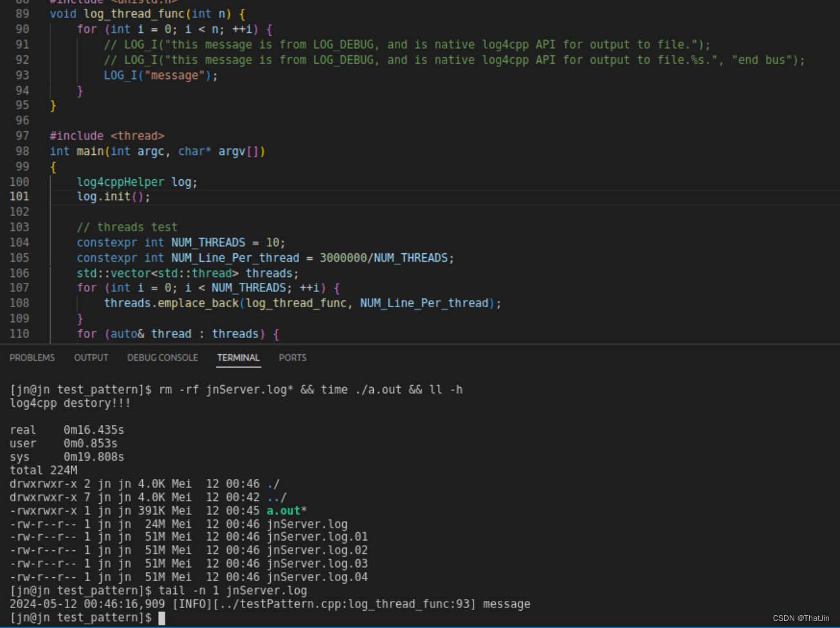
Task: Click jnServer.log.02 in the terminal listing
Action: (317, 550)
